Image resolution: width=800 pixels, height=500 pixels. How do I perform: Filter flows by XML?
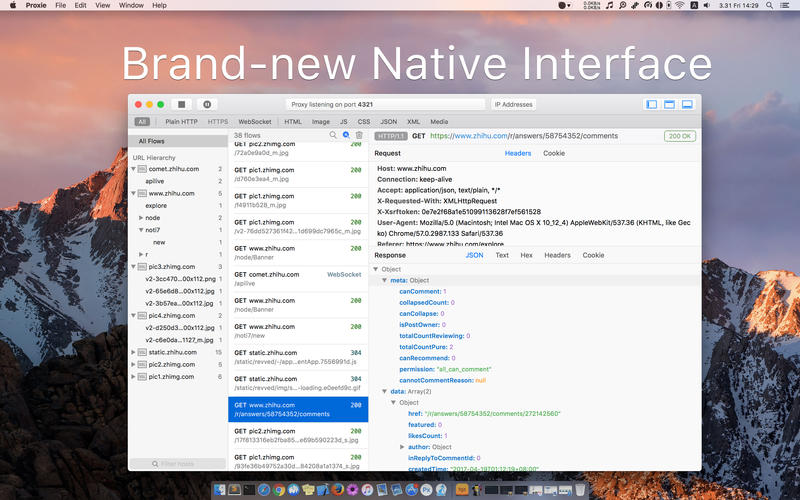tap(414, 122)
